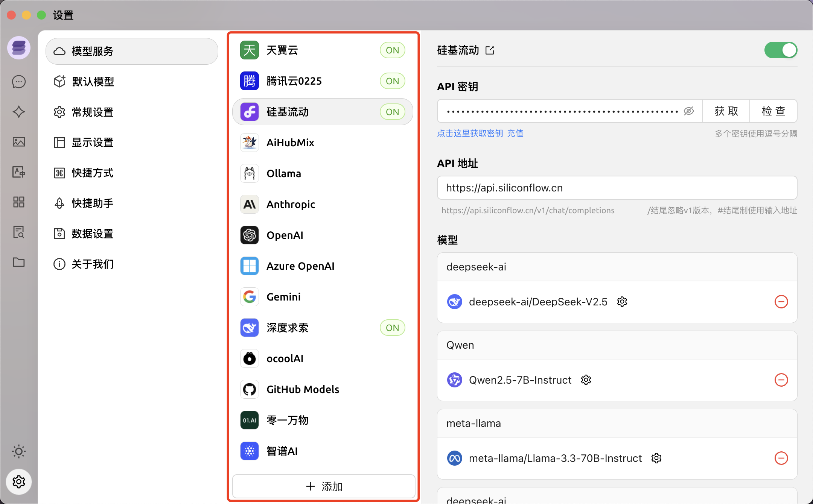
Task: Open external link icon beside 硅基流动
Action: tap(490, 50)
